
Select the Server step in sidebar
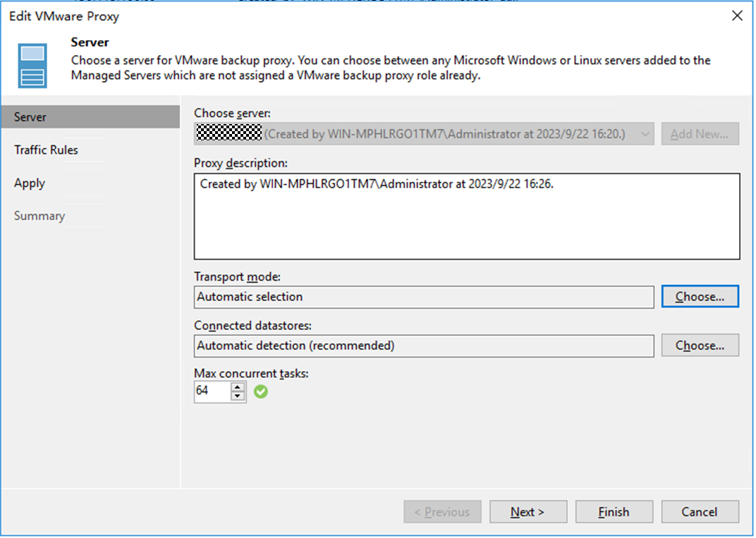pos(90,117)
